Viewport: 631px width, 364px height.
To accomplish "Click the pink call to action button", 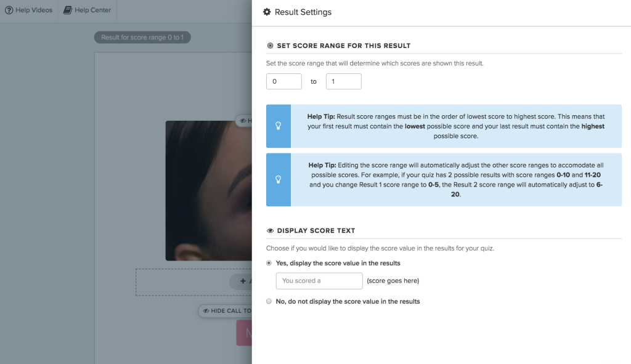I will tap(244, 333).
